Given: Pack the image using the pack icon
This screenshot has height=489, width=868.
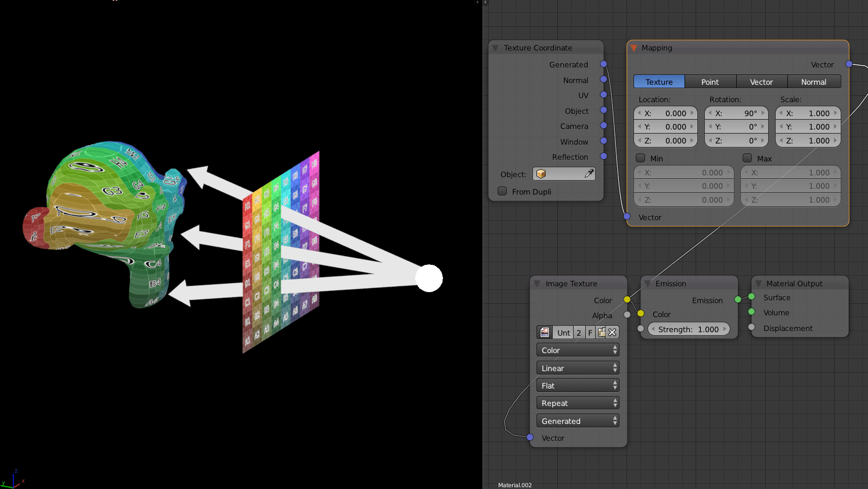Looking at the screenshot, I should pyautogui.click(x=602, y=332).
